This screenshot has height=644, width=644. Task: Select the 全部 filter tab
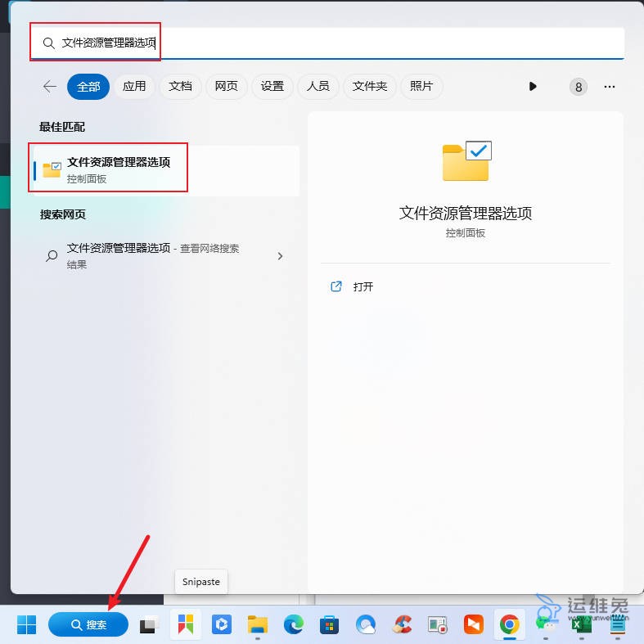point(88,86)
